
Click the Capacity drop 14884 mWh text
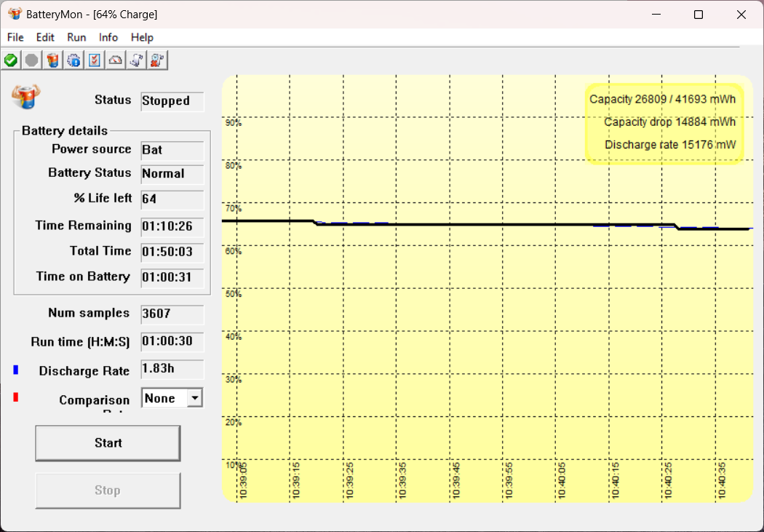tap(670, 122)
